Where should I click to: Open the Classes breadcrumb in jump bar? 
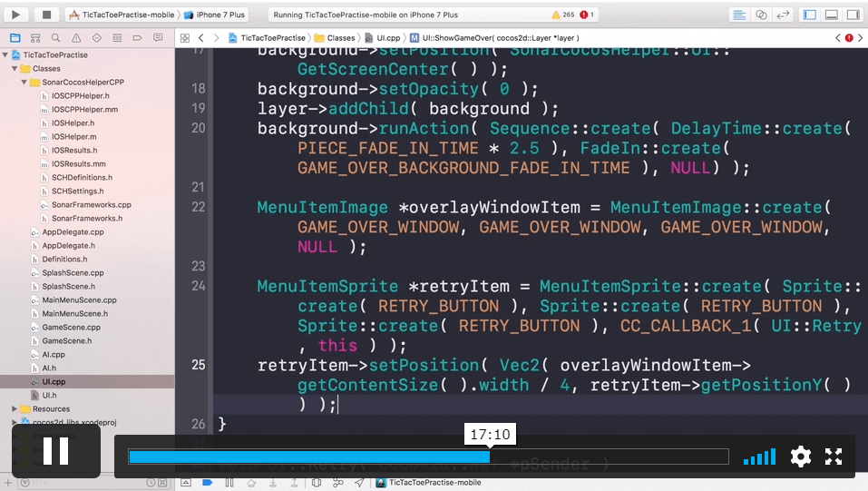coord(335,38)
